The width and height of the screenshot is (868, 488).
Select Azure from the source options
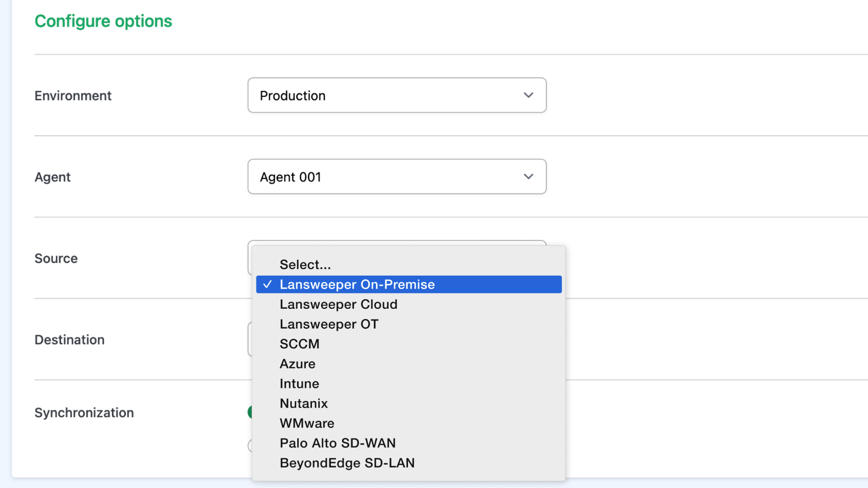tap(298, 363)
